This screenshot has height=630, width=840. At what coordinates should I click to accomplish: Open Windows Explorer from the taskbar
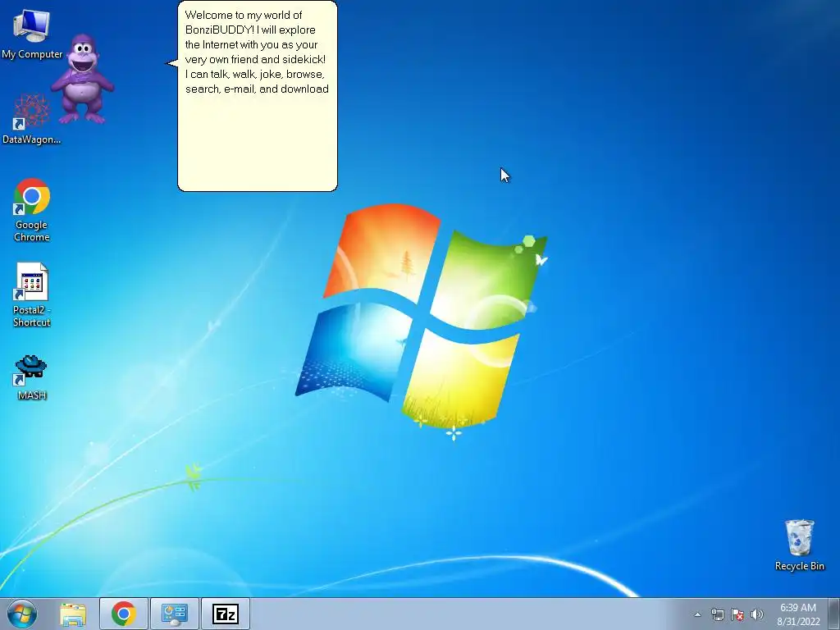click(73, 614)
